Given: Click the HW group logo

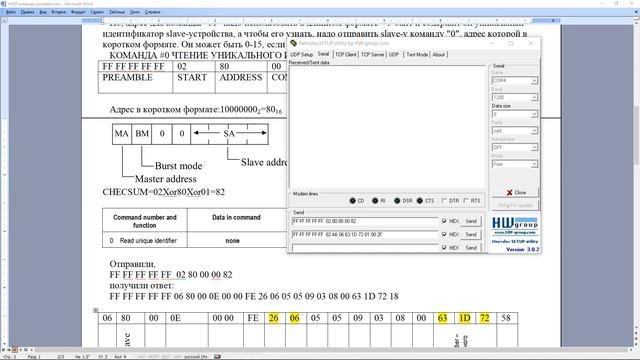Looking at the screenshot, I should click(515, 223).
